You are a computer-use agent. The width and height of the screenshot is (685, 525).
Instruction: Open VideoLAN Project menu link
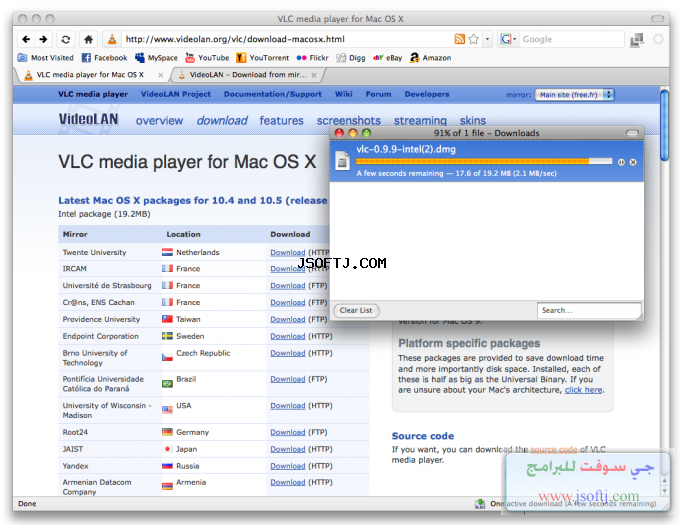tap(176, 94)
